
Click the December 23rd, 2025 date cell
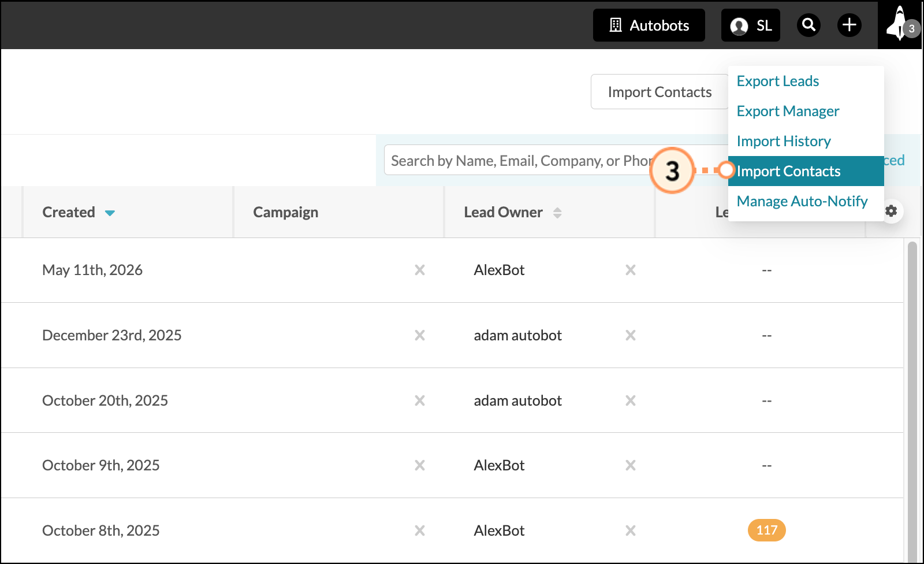click(x=112, y=335)
